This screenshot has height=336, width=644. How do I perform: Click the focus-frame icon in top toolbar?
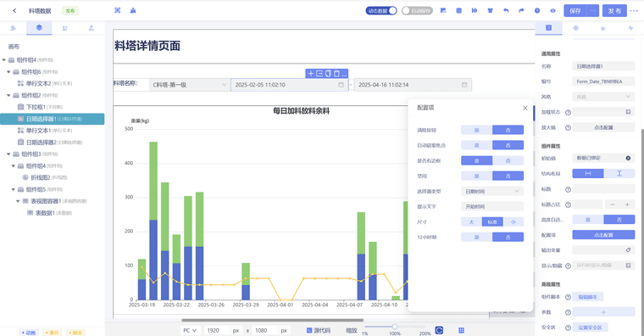(x=118, y=11)
